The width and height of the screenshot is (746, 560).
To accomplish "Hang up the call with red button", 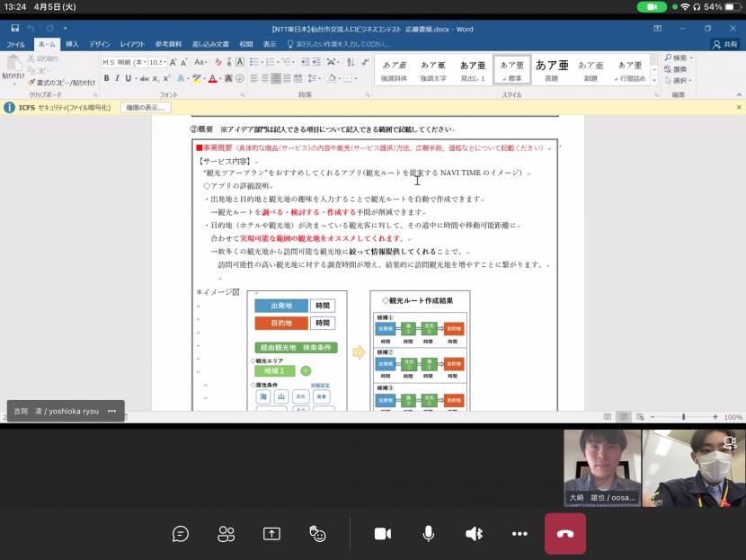I will 565,534.
